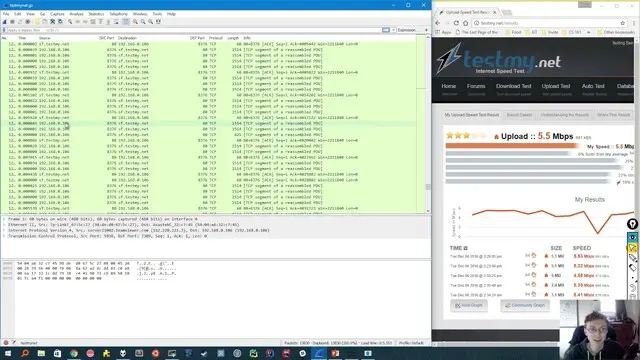The height and width of the screenshot is (360, 640).
Task: Expand Transmission Control Protocol row
Action: 4,236
